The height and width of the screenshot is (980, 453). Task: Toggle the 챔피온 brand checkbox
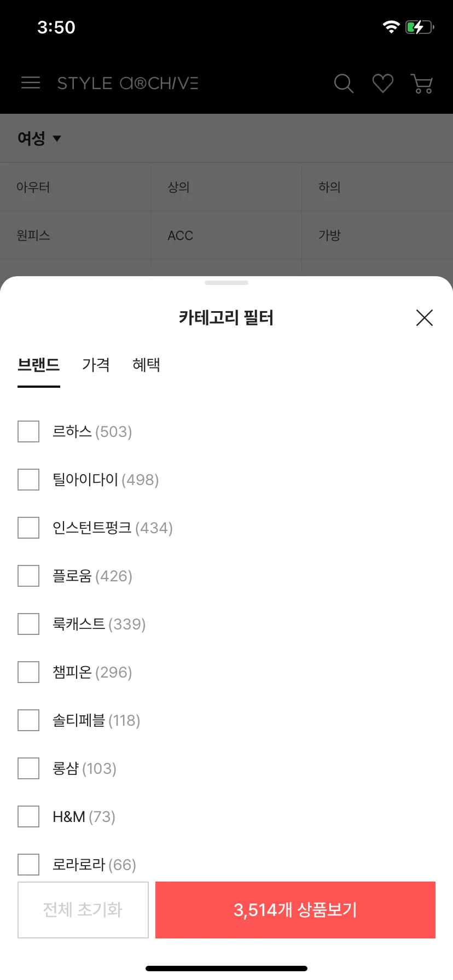[x=28, y=672]
